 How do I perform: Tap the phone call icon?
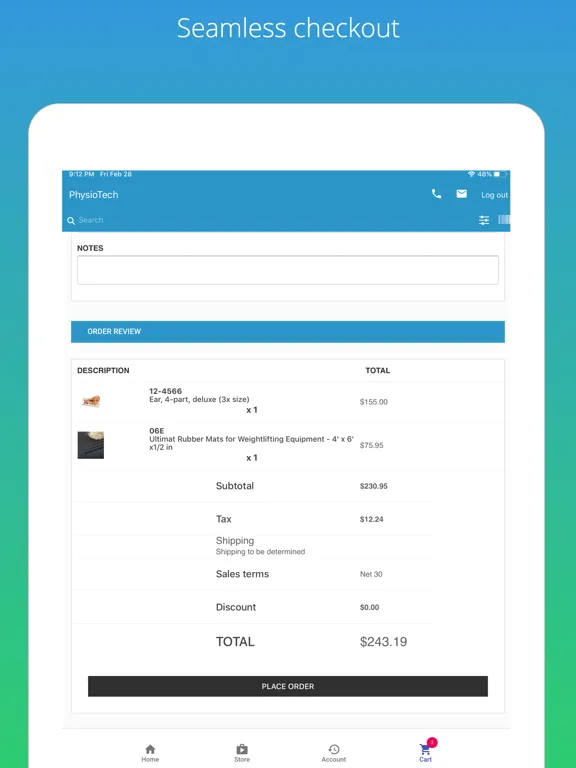436,194
